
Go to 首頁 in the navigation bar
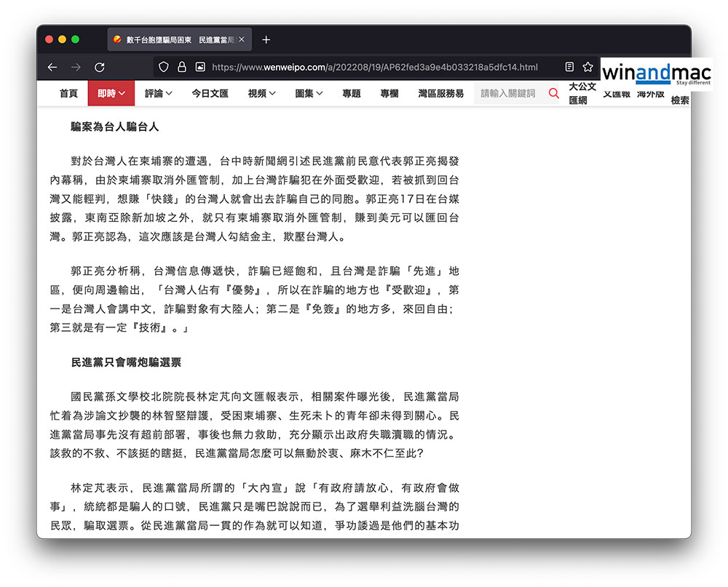[68, 93]
